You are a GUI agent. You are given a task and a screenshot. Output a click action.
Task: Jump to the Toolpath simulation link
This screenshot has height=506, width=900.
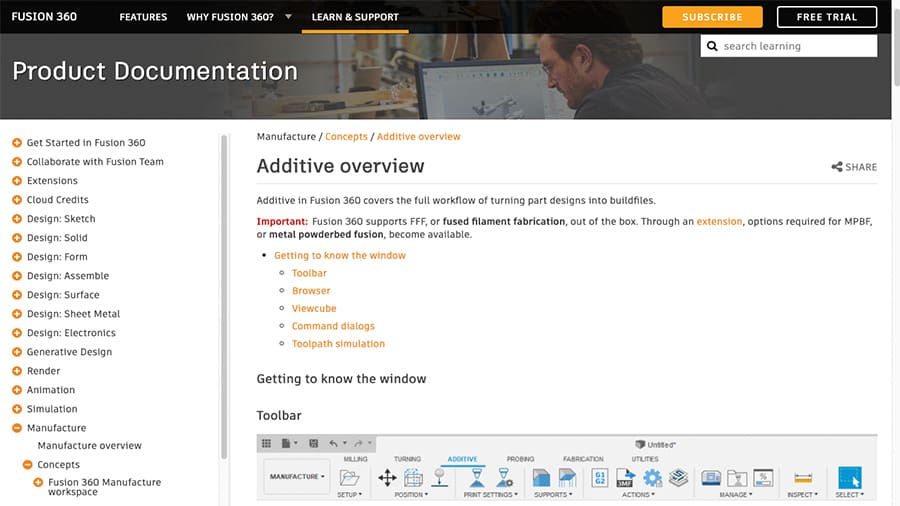(x=338, y=344)
